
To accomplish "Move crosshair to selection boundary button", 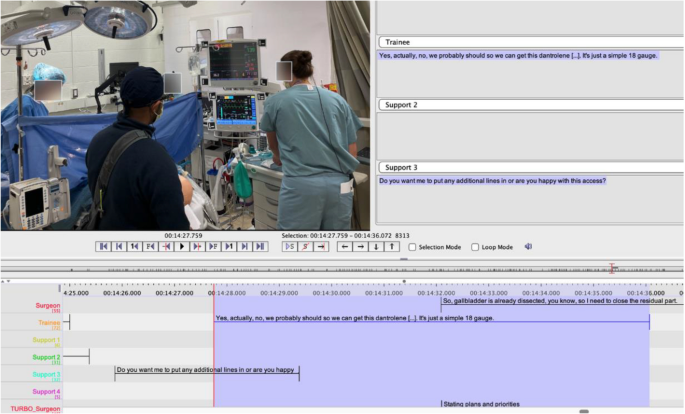I will pos(321,247).
